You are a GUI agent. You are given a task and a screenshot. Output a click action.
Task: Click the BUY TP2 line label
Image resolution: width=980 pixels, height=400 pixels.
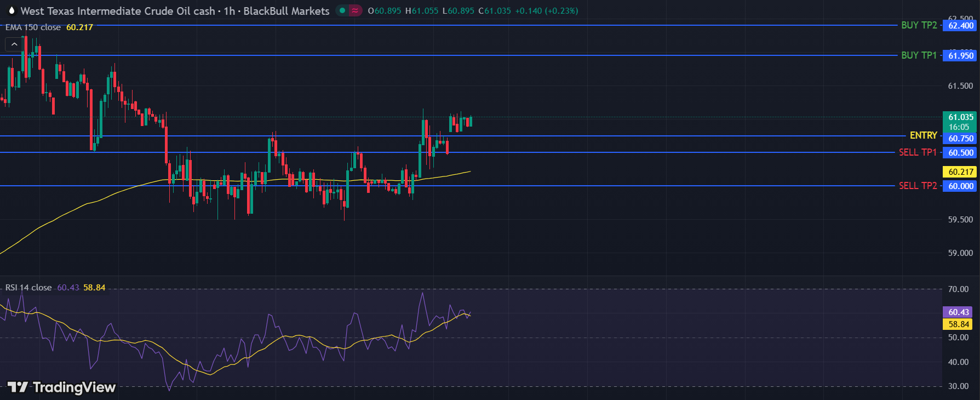[x=919, y=25]
